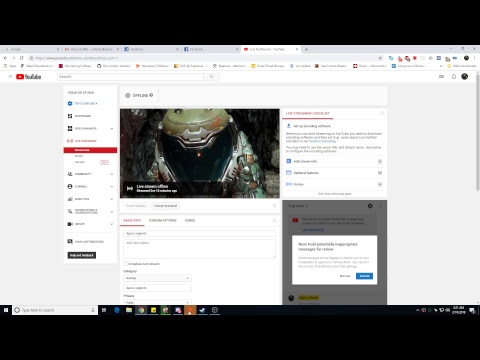Expand the Video Manager section

(111, 129)
